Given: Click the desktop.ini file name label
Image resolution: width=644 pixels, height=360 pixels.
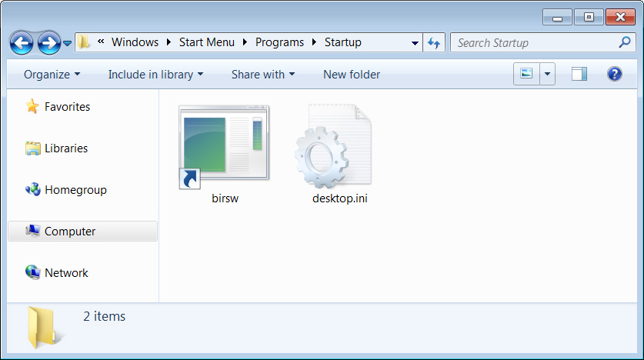Looking at the screenshot, I should [x=339, y=198].
